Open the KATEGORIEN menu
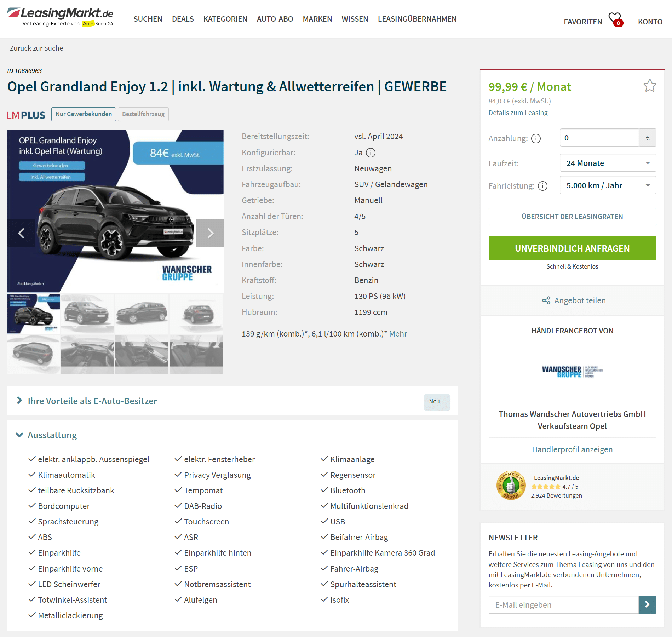672x637 pixels. 225,19
